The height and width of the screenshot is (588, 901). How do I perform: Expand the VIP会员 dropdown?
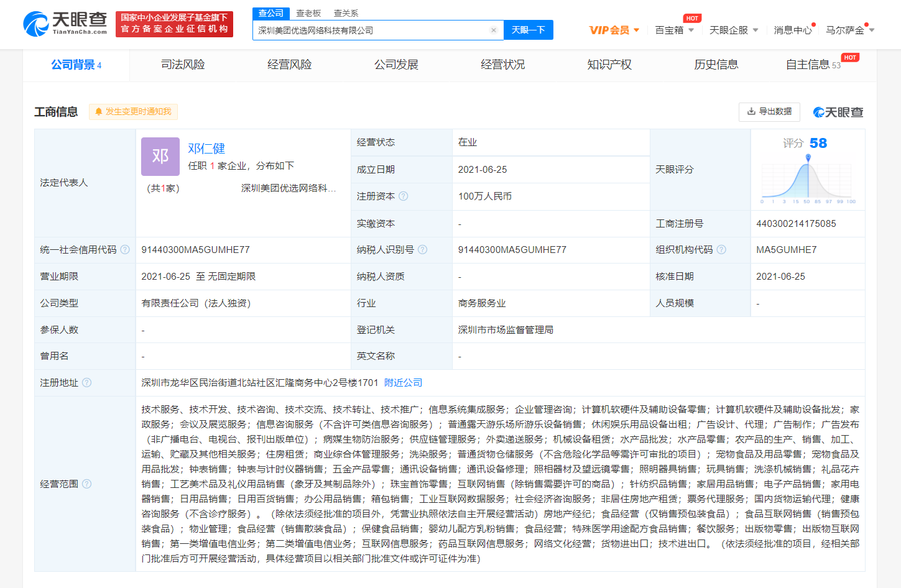coord(614,30)
